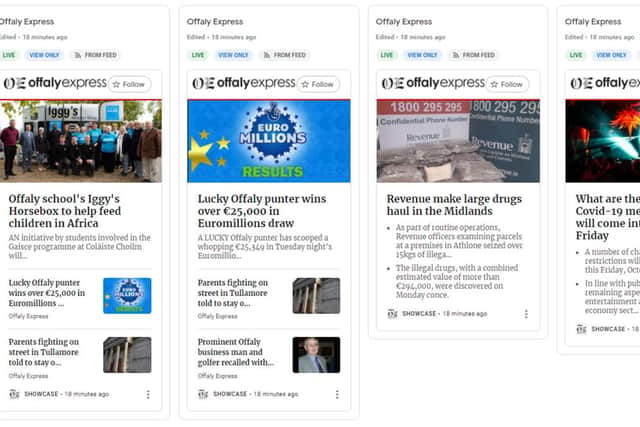Click Offaly Express title above Revenue drugs panel
This screenshot has width=640, height=427.
[x=404, y=22]
